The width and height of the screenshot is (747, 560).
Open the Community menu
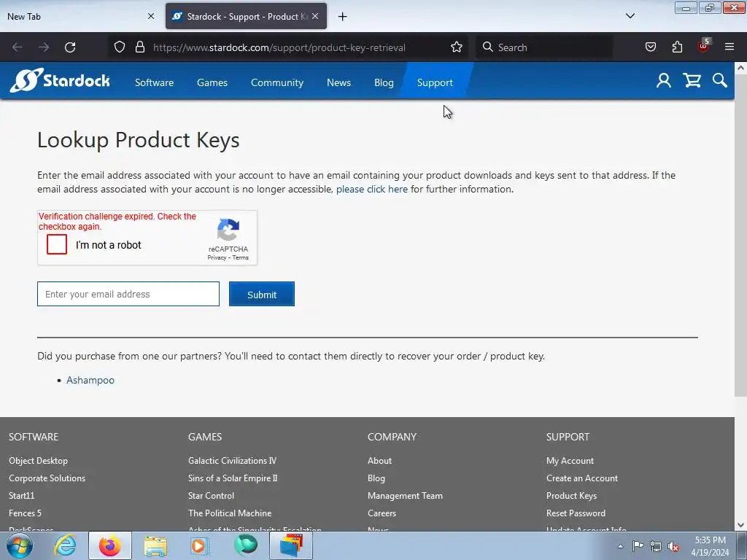click(277, 82)
